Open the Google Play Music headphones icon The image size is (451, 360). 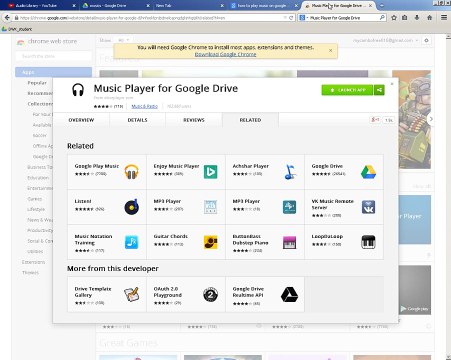coord(131,172)
